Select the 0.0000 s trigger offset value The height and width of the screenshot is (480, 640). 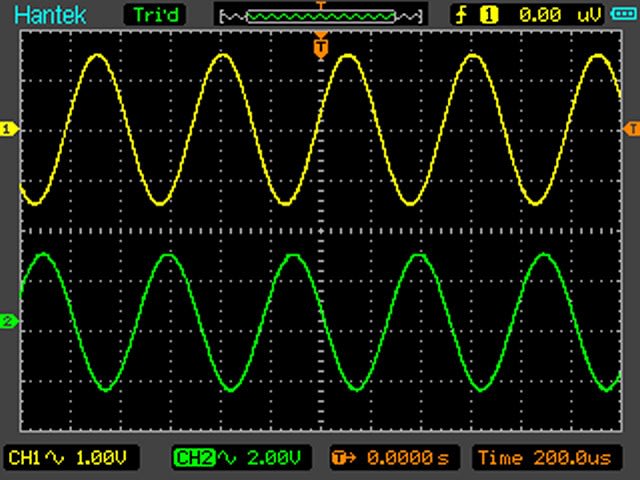(407, 458)
